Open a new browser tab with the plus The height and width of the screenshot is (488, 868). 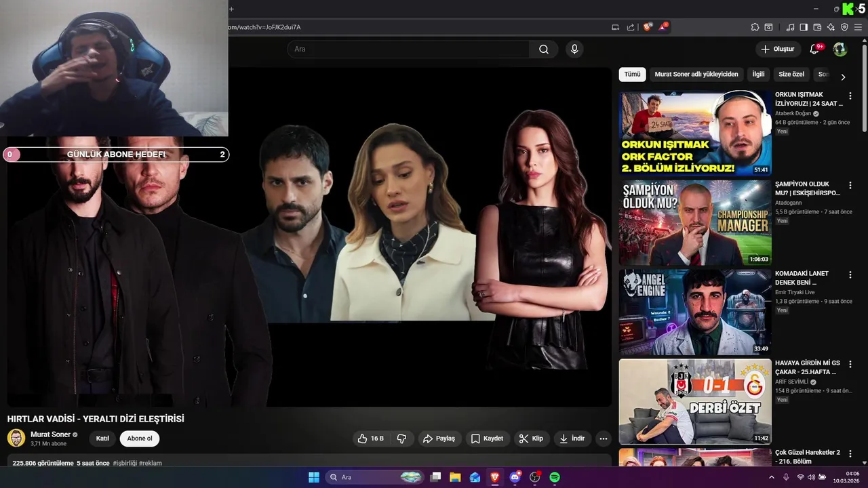tap(231, 9)
